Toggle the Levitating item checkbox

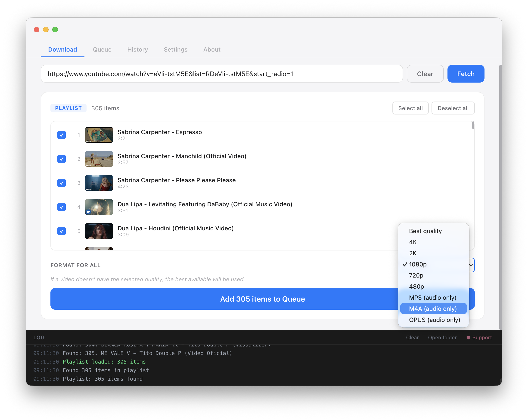(62, 207)
